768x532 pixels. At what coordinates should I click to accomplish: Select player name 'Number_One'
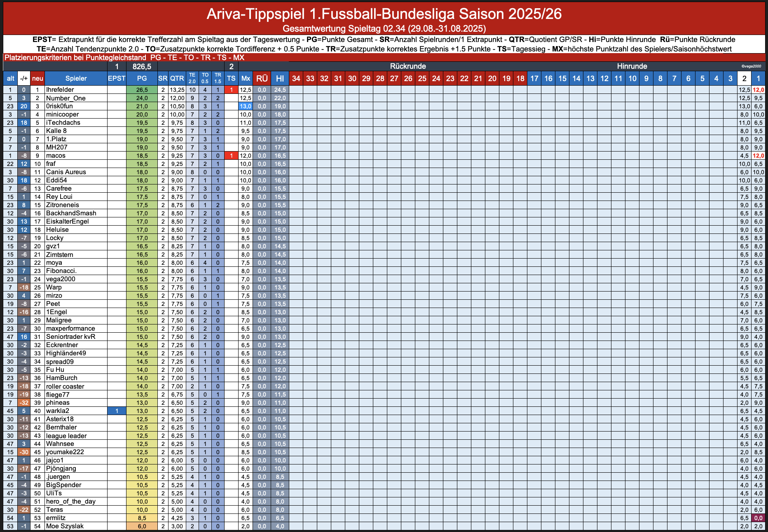pyautogui.click(x=66, y=98)
